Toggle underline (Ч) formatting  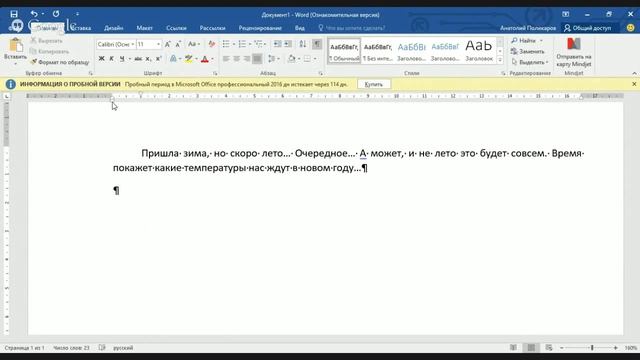122,59
